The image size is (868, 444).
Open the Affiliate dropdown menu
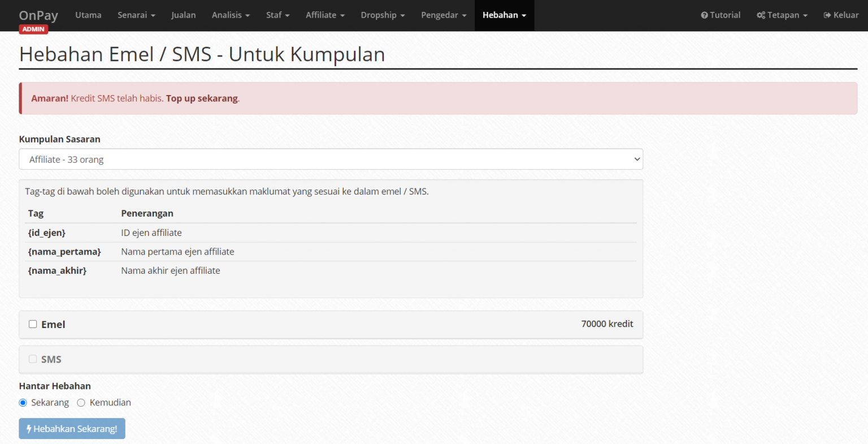click(325, 15)
